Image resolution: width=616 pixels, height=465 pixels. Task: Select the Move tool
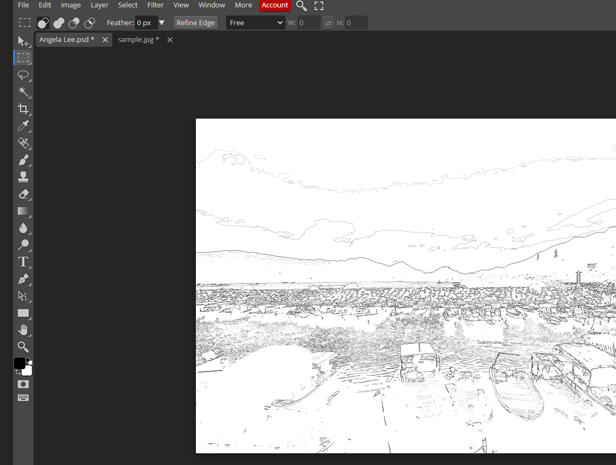(23, 41)
